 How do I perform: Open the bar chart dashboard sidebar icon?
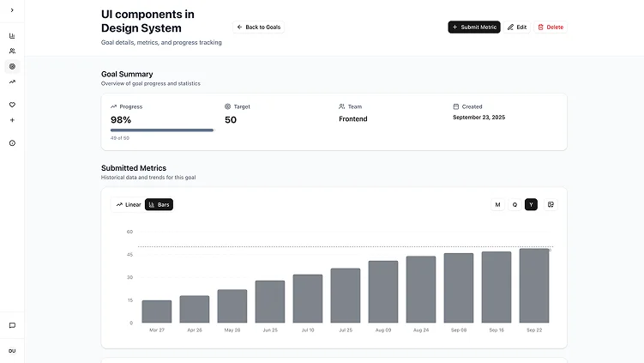(x=12, y=36)
